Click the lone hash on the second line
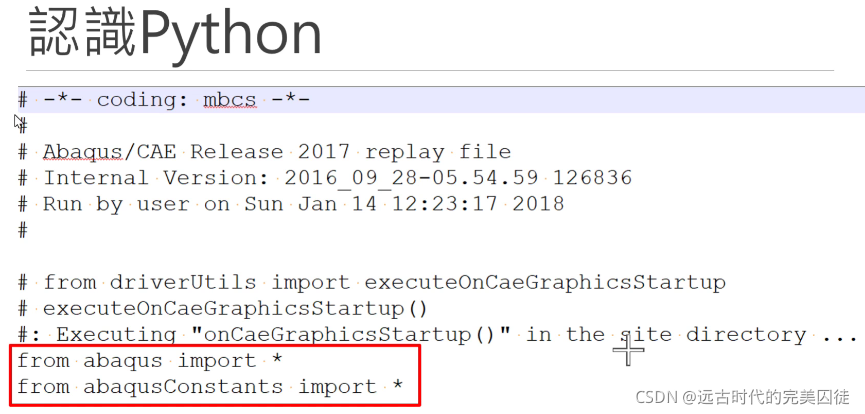 [23, 126]
